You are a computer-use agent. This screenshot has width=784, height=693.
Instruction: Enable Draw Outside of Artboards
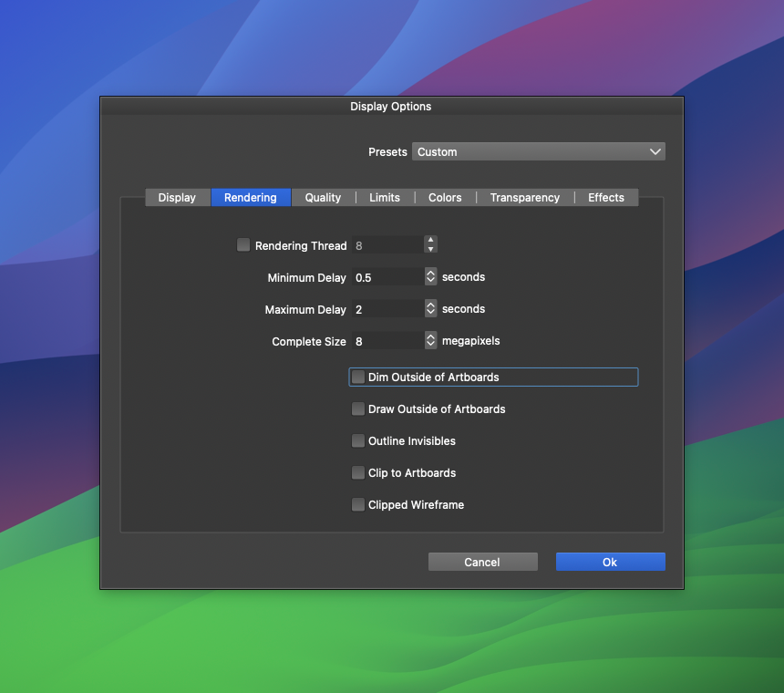[358, 409]
